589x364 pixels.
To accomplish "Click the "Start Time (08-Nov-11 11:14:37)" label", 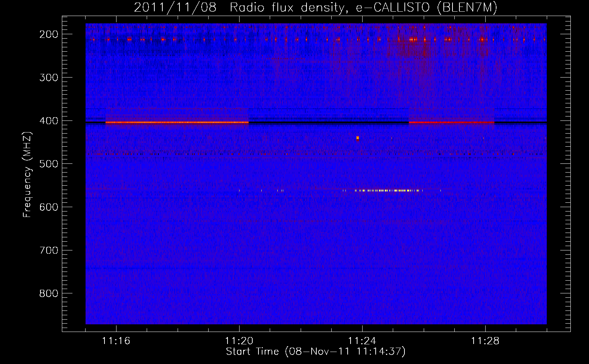I will [316, 352].
